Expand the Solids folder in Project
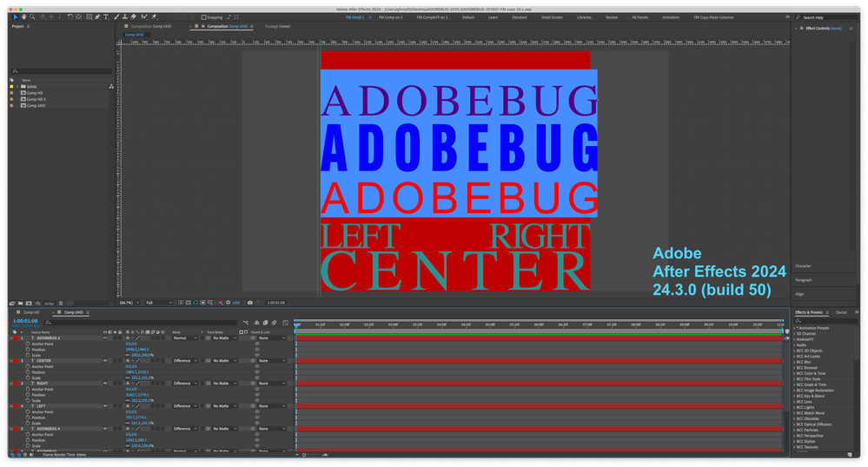The height and width of the screenshot is (467, 868). coord(17,86)
